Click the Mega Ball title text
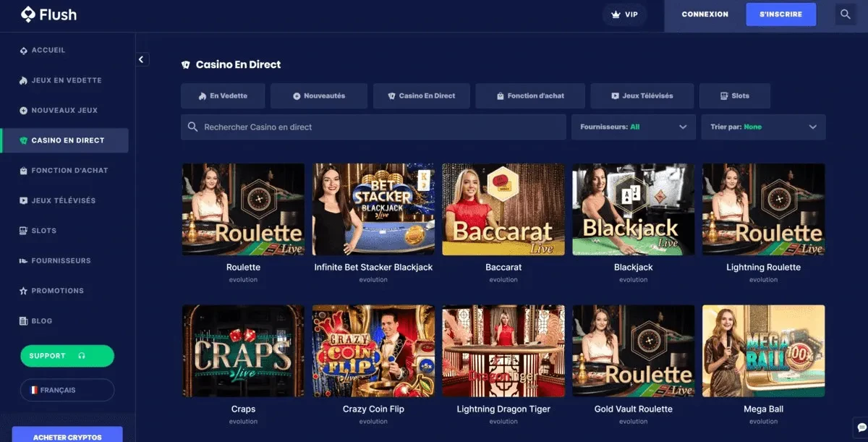 pos(764,409)
